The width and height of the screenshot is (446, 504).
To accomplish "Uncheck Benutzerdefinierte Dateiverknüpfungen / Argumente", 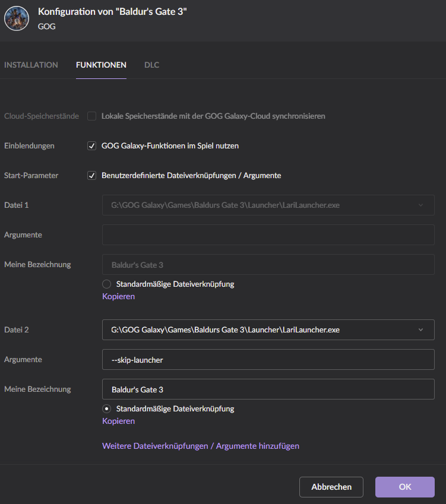I will 92,176.
